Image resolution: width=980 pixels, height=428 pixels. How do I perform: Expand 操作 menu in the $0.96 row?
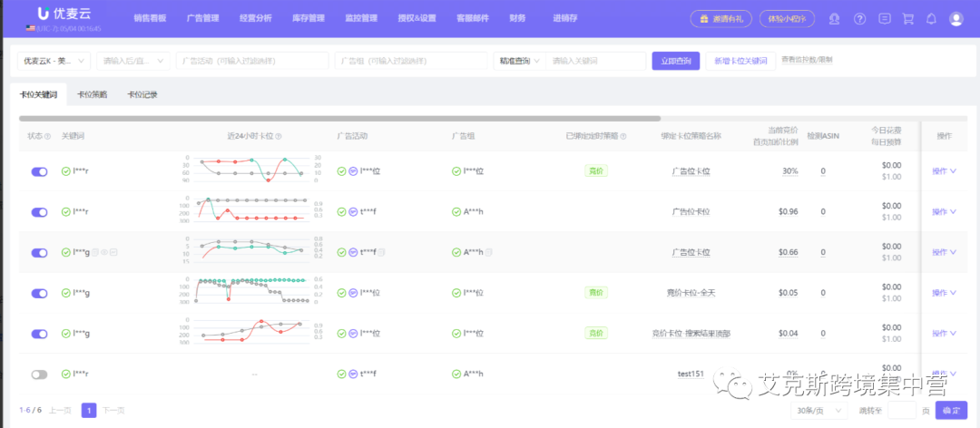(944, 212)
